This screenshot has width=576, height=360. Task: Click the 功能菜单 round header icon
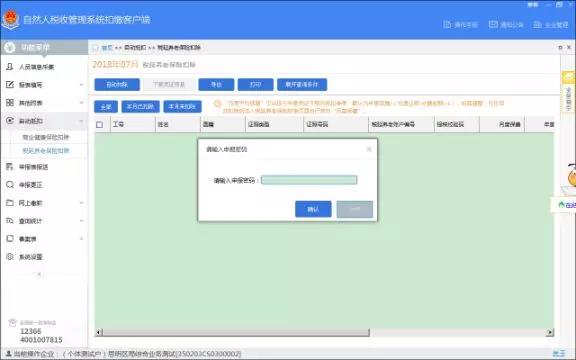coord(10,47)
